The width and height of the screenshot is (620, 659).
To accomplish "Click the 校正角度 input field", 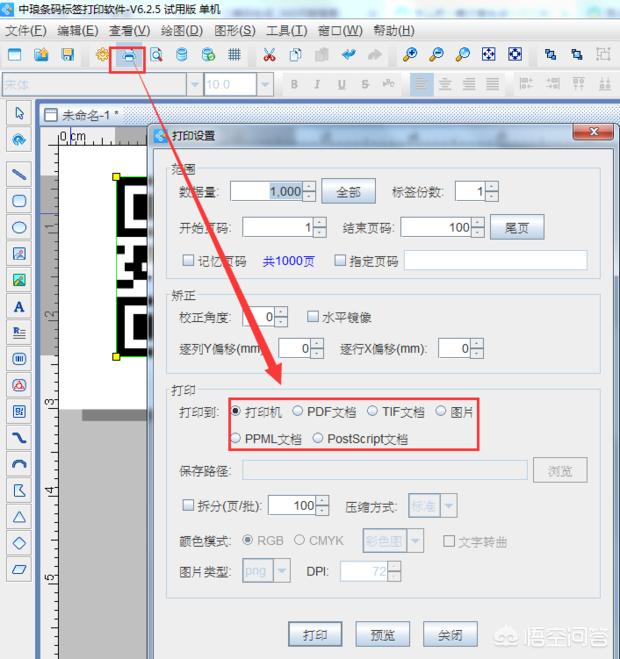I will click(x=259, y=316).
